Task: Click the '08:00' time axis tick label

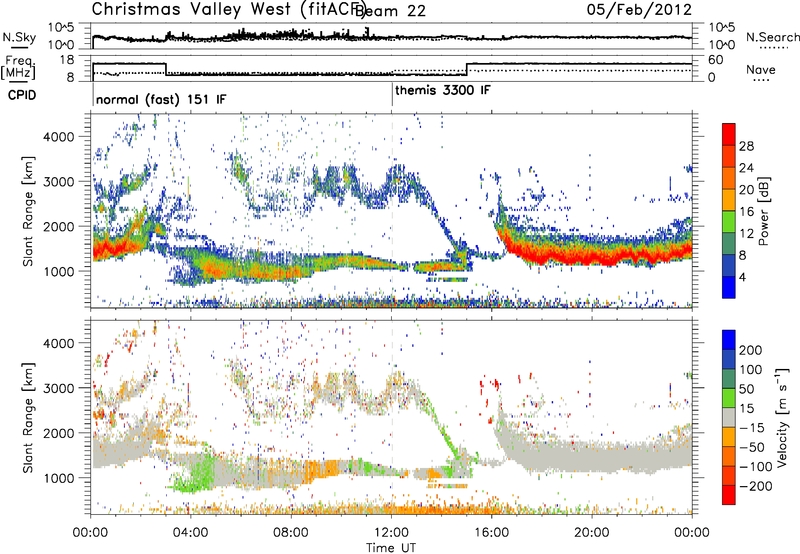Action: pos(291,533)
